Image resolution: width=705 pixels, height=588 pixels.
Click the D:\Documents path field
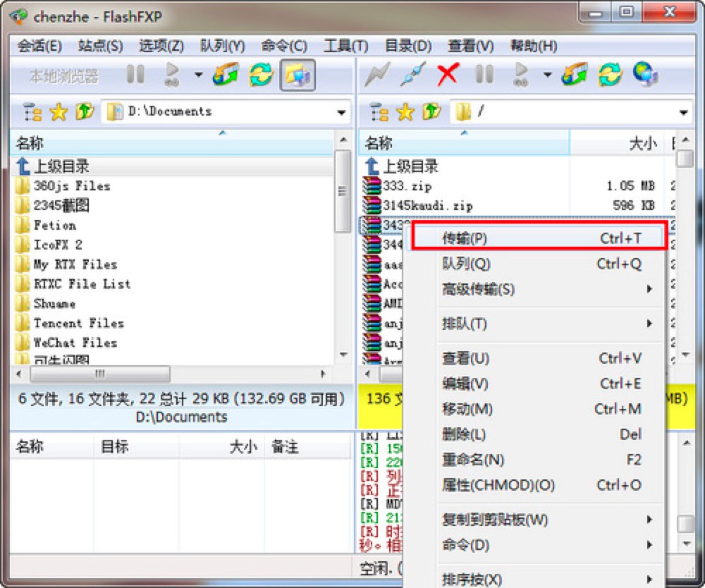click(x=226, y=111)
